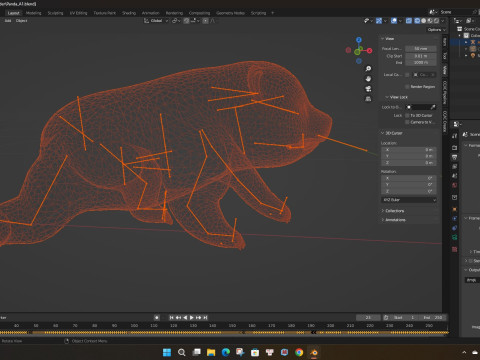Open the Options dropdown in viewport
The image size is (480, 360).
(436, 30)
